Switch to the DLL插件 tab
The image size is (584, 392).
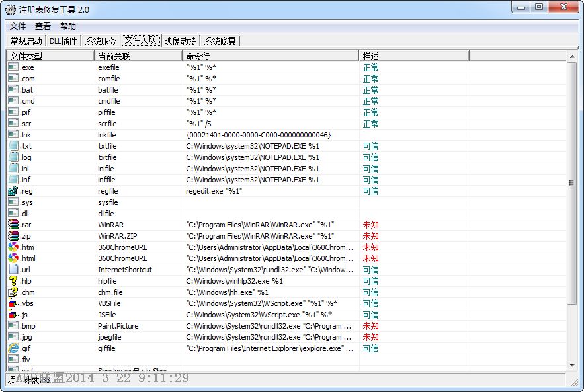tap(63, 41)
